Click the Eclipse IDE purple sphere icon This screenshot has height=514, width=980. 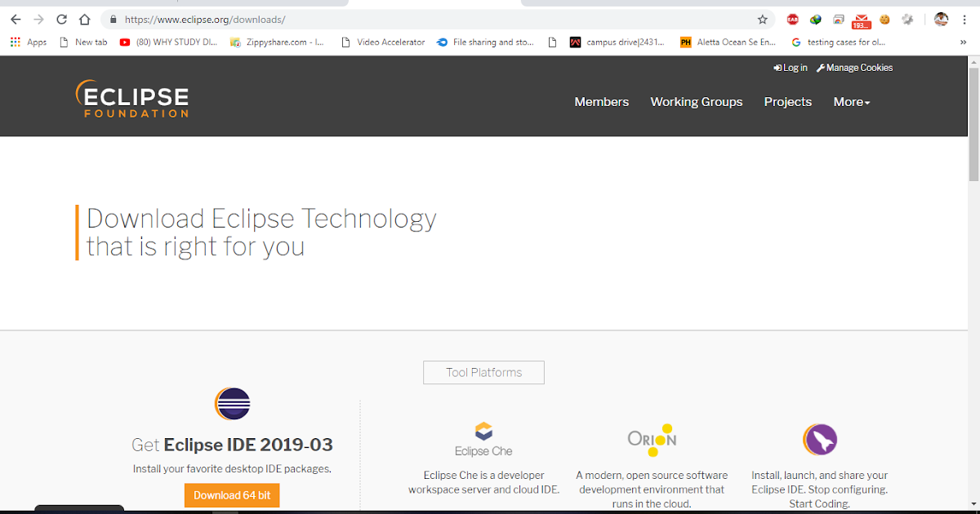coord(232,403)
